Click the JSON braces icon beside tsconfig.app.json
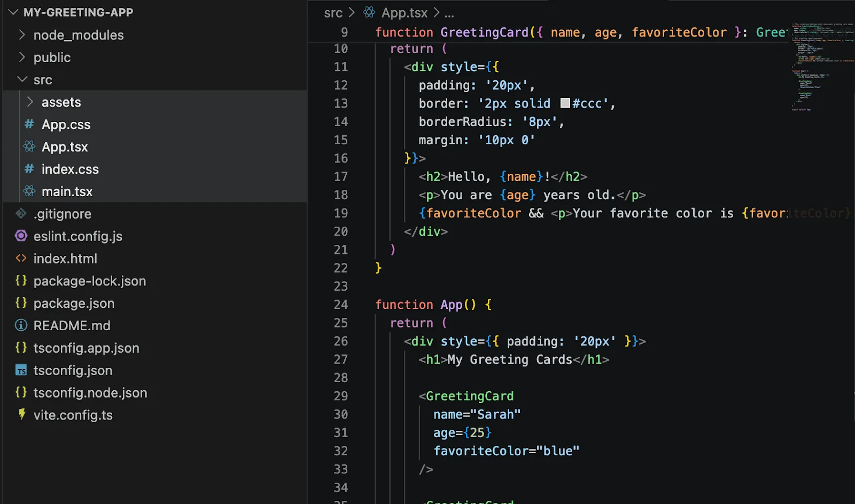Image resolution: width=855 pixels, height=504 pixels. pyautogui.click(x=21, y=347)
